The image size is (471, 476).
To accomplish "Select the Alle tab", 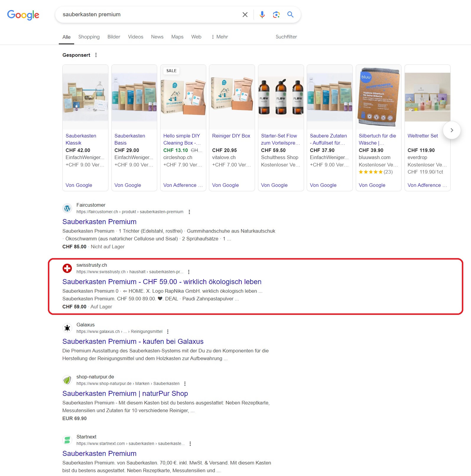I will point(66,37).
